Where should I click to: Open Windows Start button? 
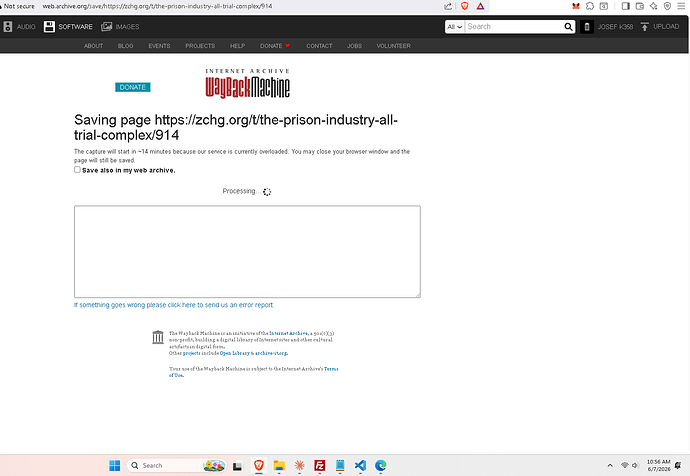click(114, 465)
